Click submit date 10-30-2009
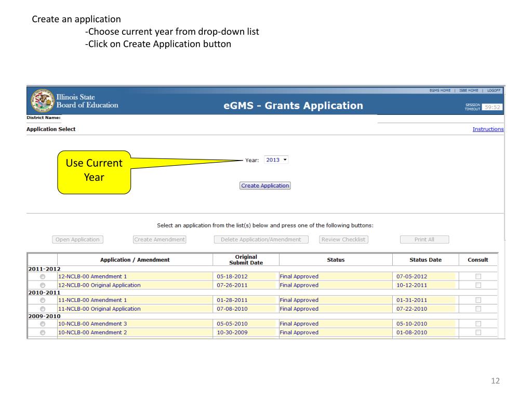Image resolution: width=532 pixels, height=399 pixels. pyautogui.click(x=232, y=333)
